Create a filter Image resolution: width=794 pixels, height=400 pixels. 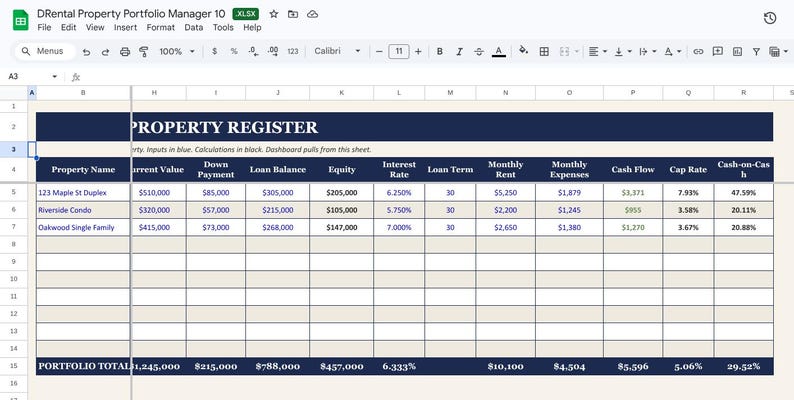pyautogui.click(x=756, y=51)
